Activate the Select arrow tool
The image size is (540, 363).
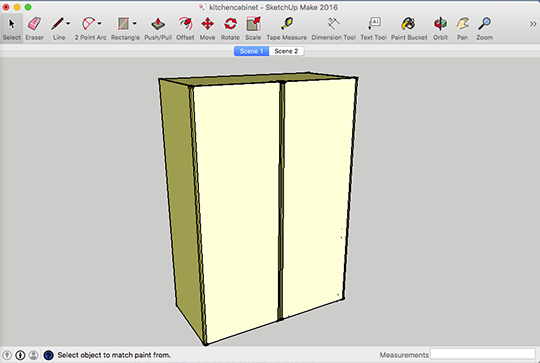[12, 28]
